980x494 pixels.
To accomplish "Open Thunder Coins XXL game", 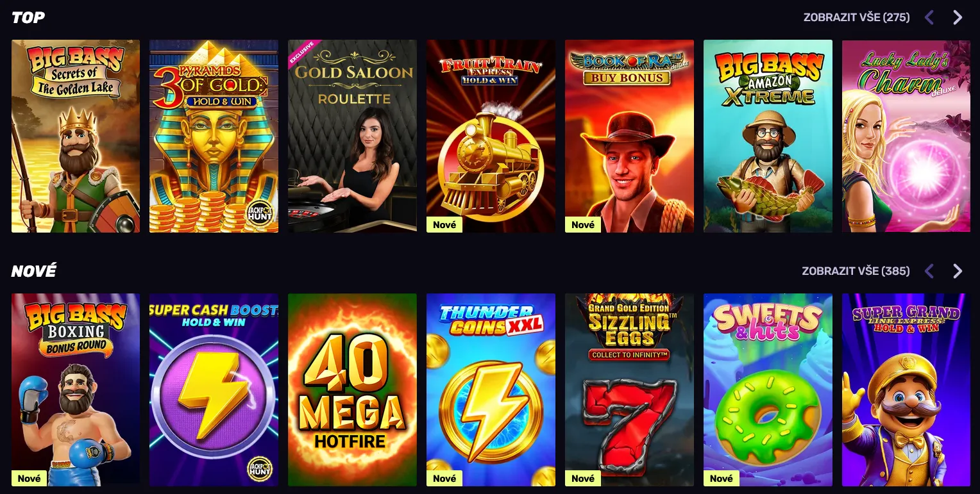I will [491, 390].
